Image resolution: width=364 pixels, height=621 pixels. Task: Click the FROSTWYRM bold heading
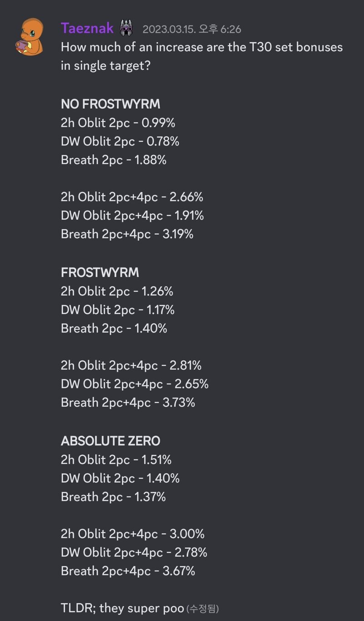(x=100, y=273)
